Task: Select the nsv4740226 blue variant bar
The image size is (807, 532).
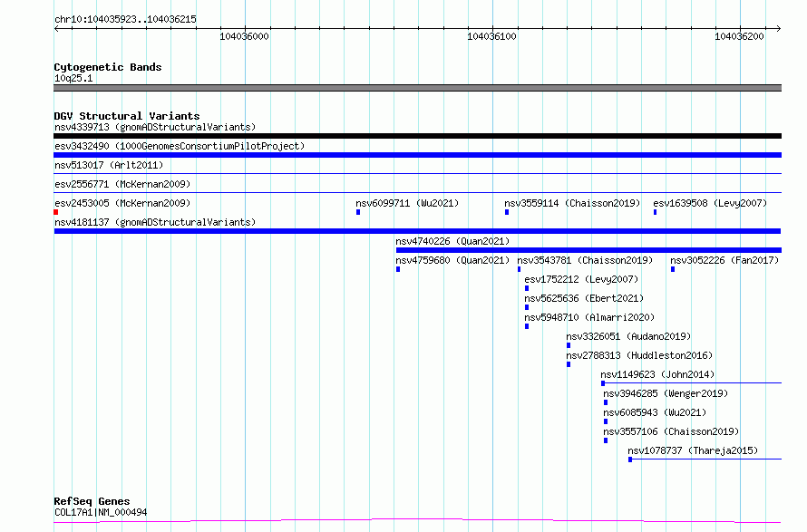Action: [x=588, y=250]
